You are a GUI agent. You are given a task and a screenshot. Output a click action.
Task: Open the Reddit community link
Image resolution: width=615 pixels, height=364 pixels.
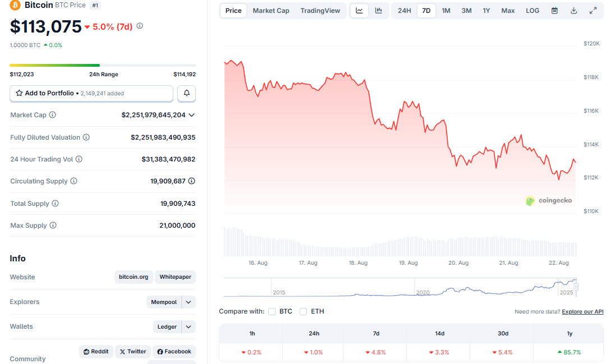coord(96,352)
